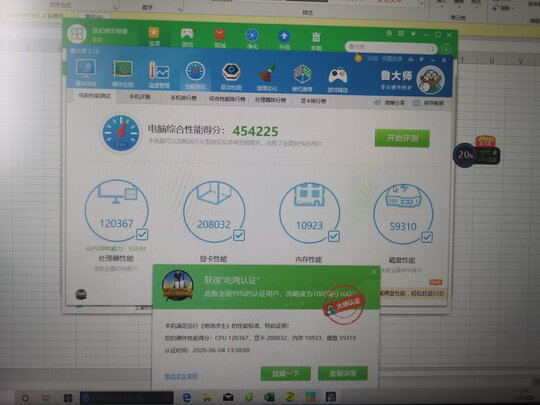Switch to 手机评测 tab
Screen dimensions: 540x405
click(140, 97)
